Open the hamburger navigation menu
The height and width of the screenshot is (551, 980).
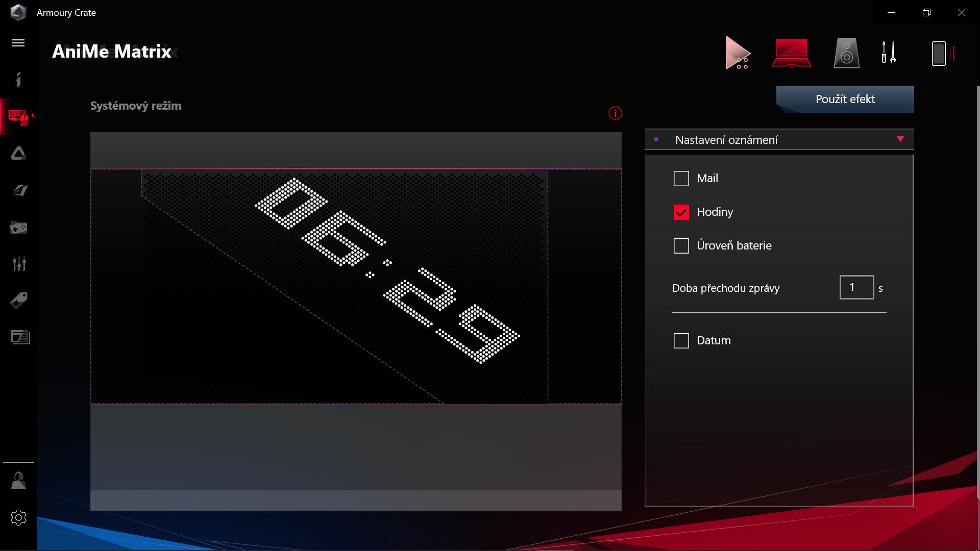tap(18, 43)
